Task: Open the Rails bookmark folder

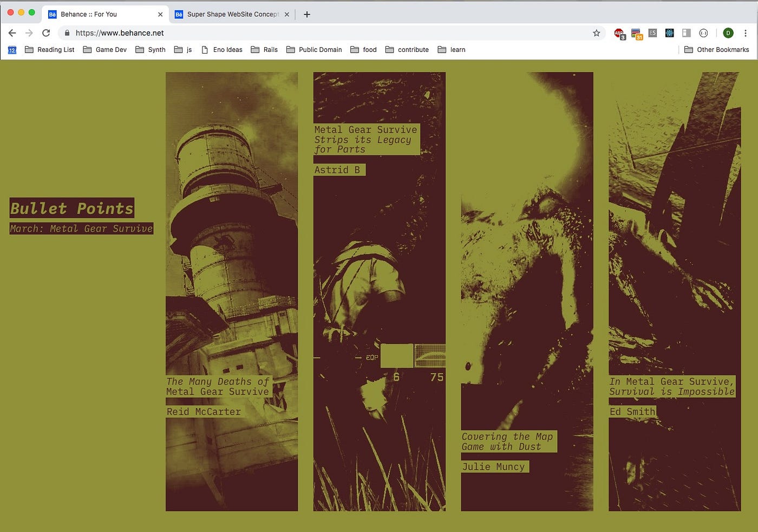Action: point(264,50)
